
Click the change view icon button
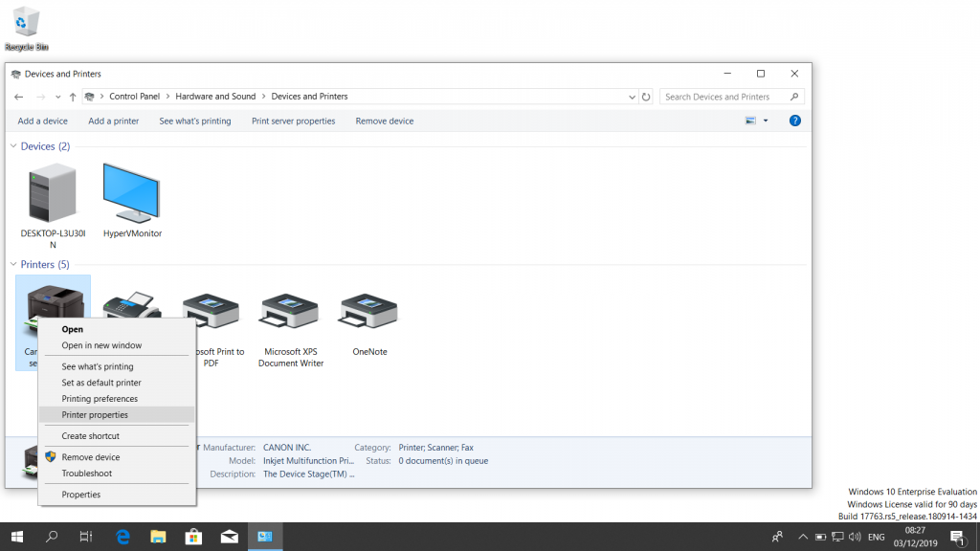point(750,121)
